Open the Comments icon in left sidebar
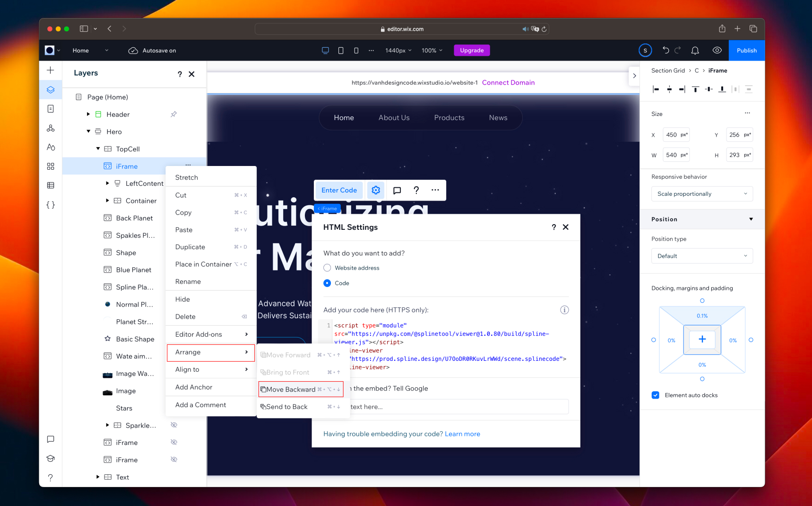 coord(51,439)
